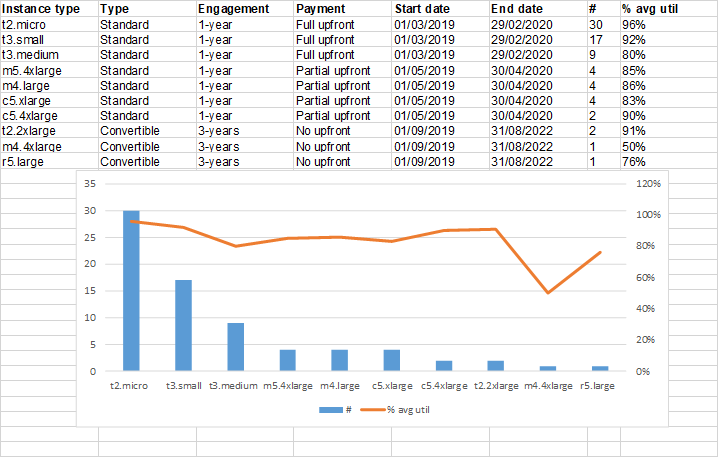Select the 96% utilization cell
The image size is (719, 458).
pyautogui.click(x=669, y=25)
